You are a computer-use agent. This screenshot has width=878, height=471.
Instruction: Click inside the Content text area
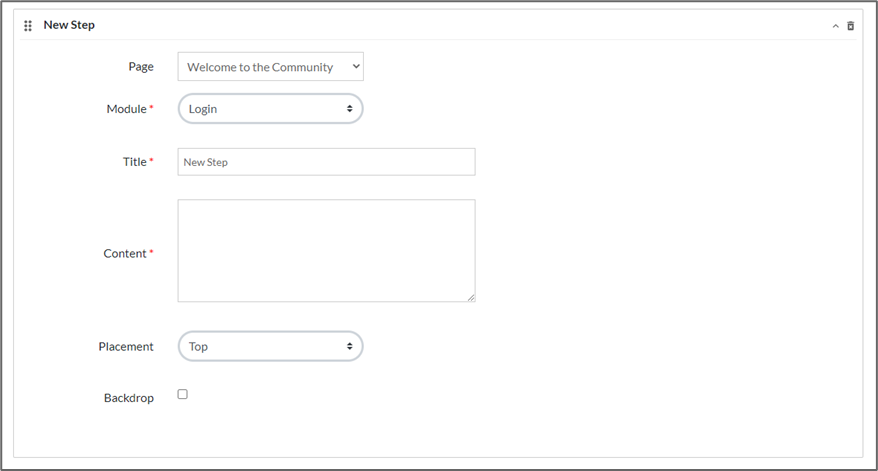click(x=326, y=250)
